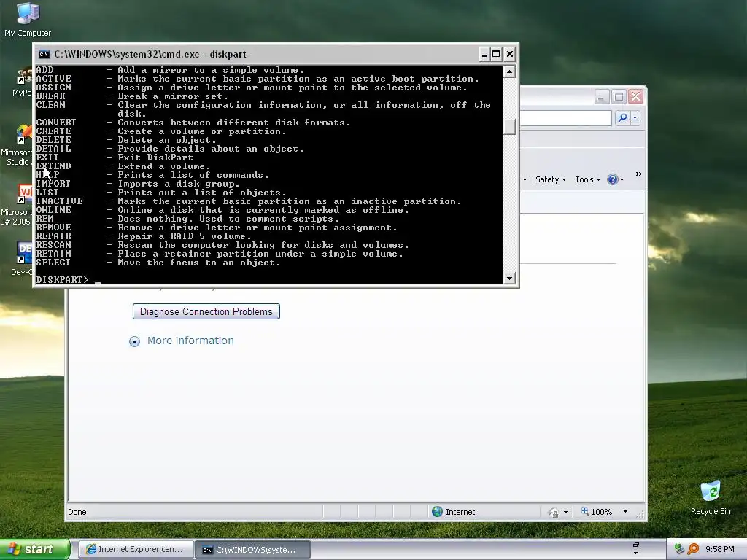Click the Internet Explorer search input field
Viewport: 747px width, 560px height.
pos(565,117)
